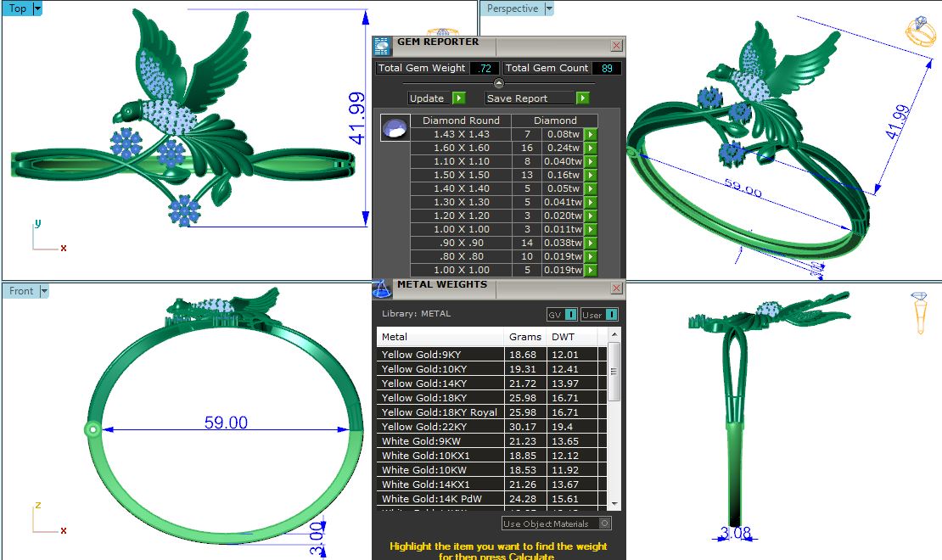Click green arrow for 1.43 X 1.43 row

pos(591,134)
